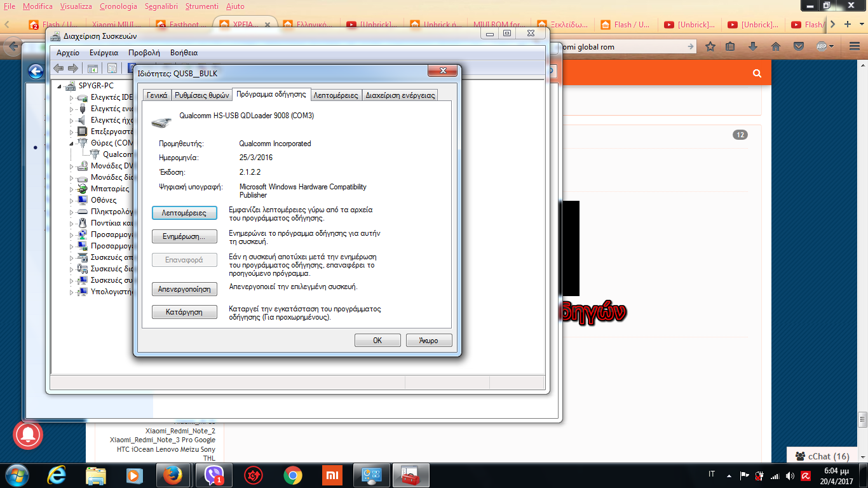
Task: Collapse the SPYGR-PC root node
Action: [x=60, y=86]
